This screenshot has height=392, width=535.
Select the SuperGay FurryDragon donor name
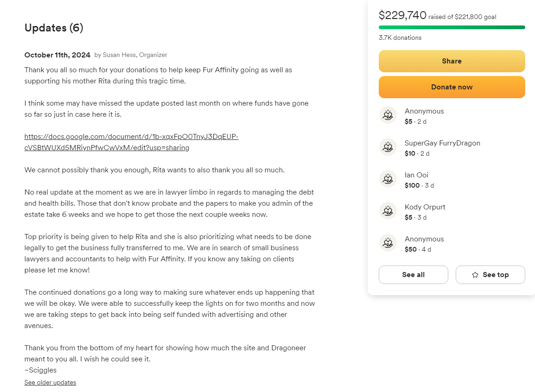point(442,143)
